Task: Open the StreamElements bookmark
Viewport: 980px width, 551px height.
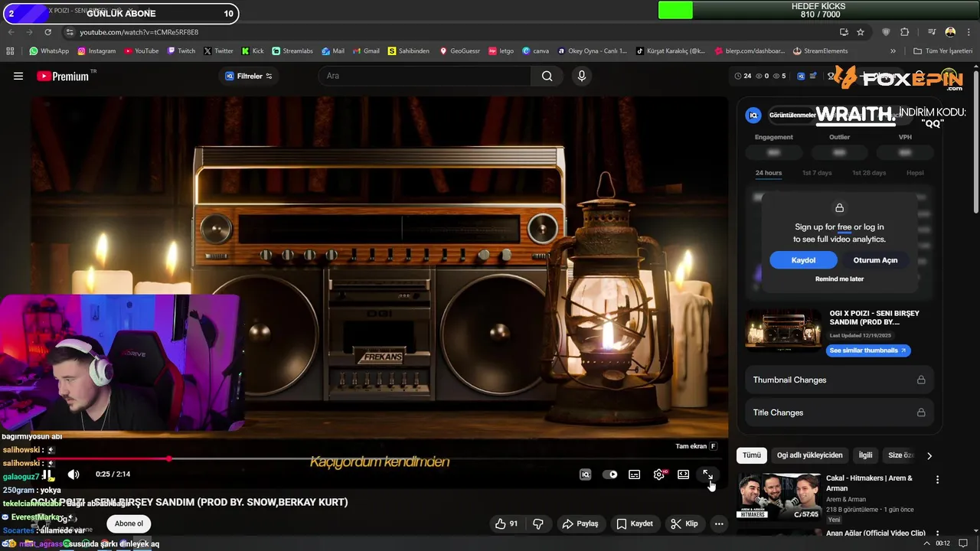Action: pos(820,51)
